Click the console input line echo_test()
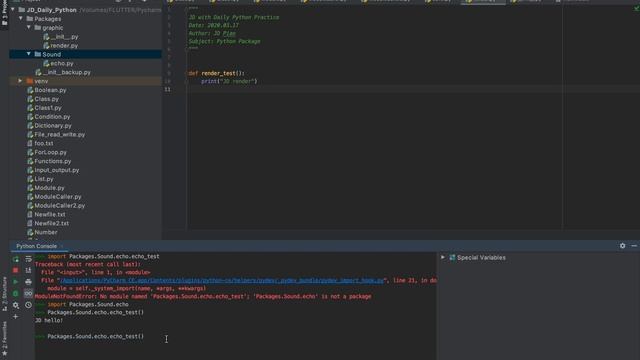The height and width of the screenshot is (360, 640). pyautogui.click(x=96, y=336)
